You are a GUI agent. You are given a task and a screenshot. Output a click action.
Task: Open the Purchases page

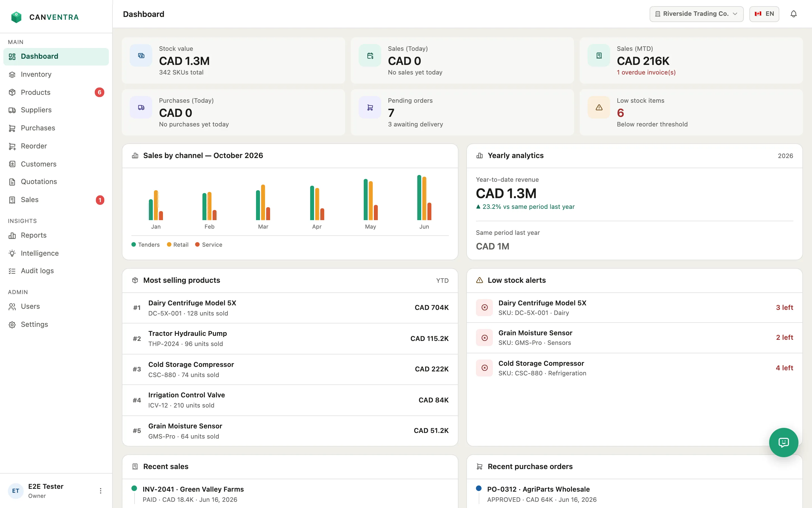click(x=56, y=128)
